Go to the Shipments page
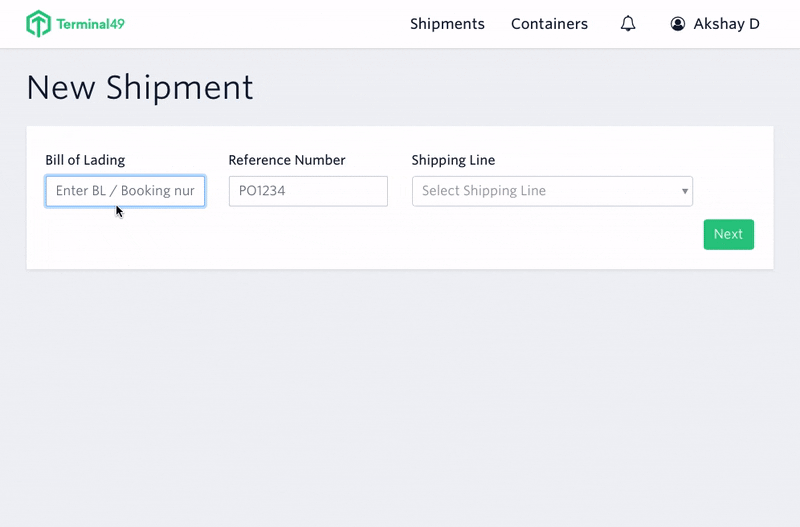 pyautogui.click(x=447, y=24)
